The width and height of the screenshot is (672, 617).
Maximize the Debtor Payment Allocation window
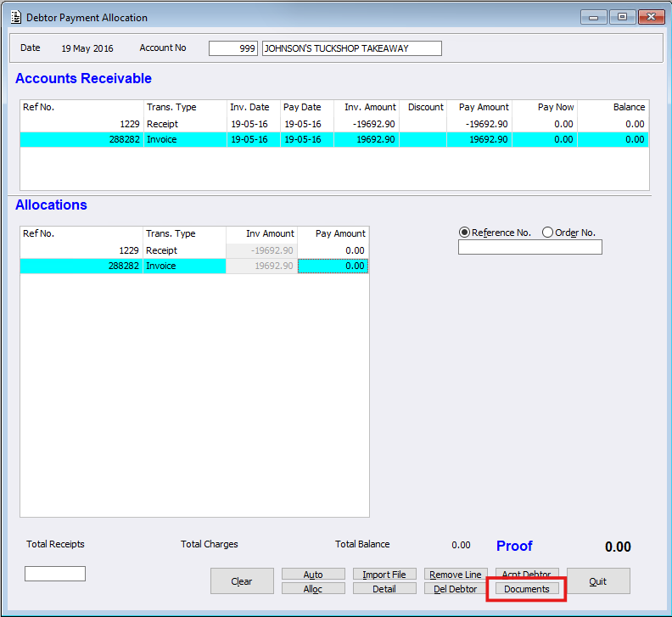point(622,17)
